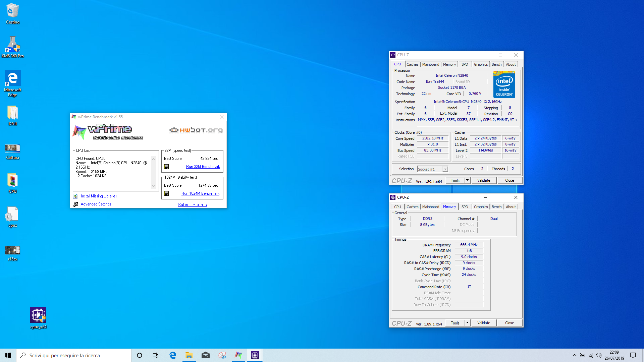This screenshot has width=644, height=362.
Task: Open the Advanced Settings link
Action: tap(96, 204)
